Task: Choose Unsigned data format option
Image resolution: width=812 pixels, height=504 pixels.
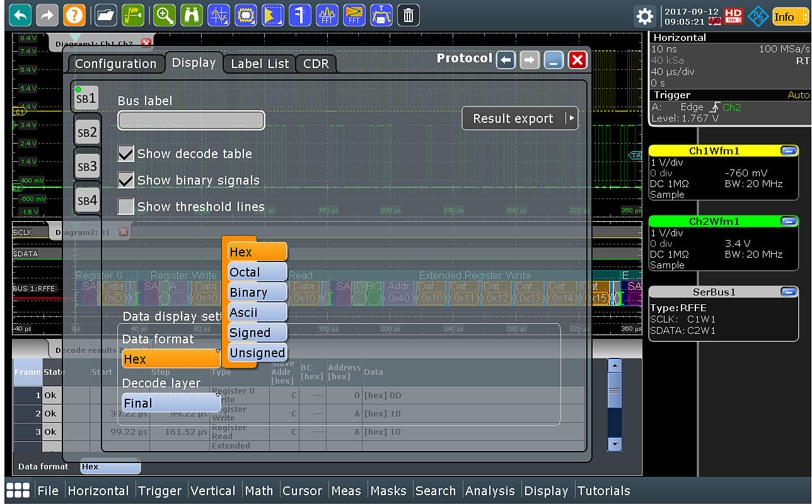Action: (257, 353)
